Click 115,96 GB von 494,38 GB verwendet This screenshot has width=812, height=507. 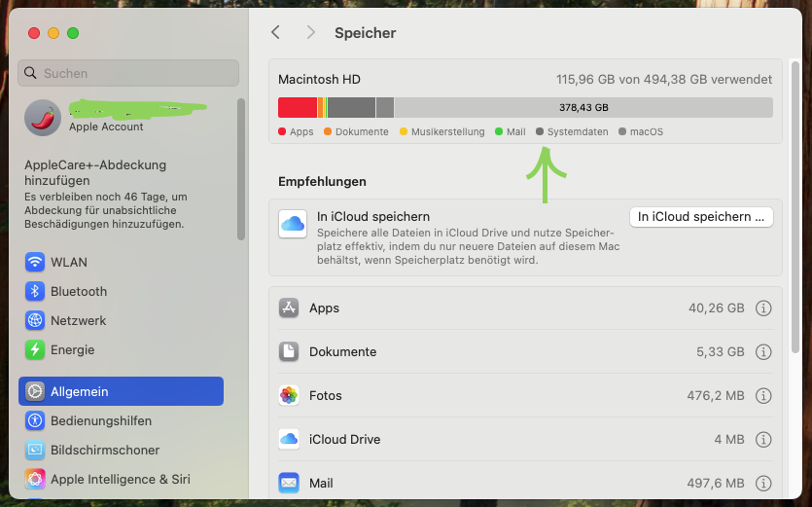tap(664, 80)
